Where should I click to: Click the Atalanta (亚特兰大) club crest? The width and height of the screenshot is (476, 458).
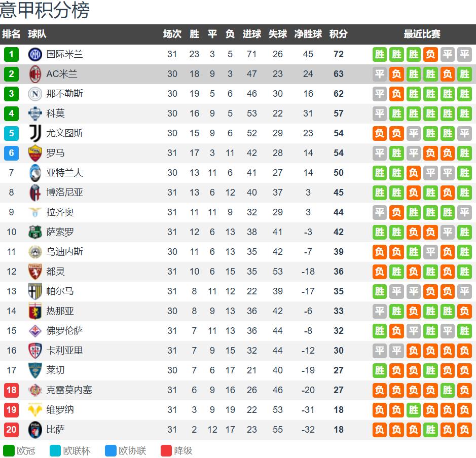click(35, 173)
